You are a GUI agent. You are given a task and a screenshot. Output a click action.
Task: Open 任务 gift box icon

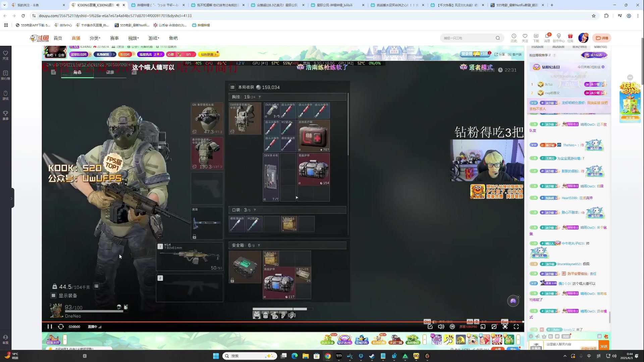570,38
